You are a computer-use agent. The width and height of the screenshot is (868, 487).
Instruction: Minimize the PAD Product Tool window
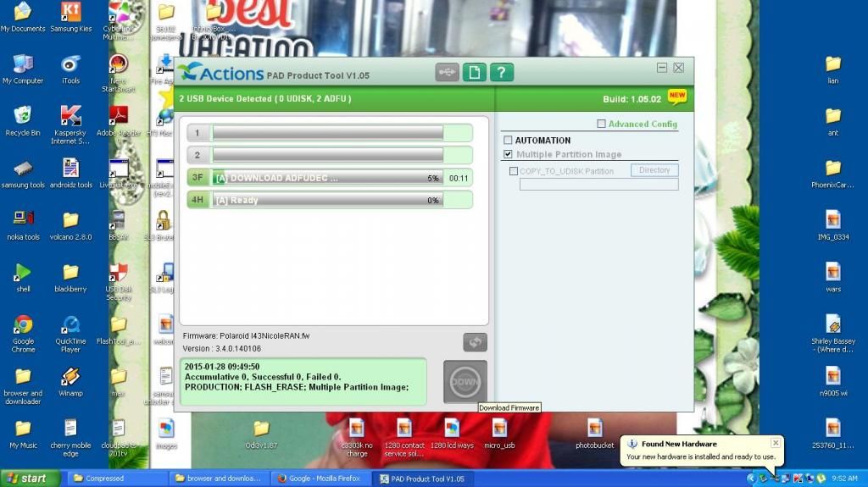[661, 68]
